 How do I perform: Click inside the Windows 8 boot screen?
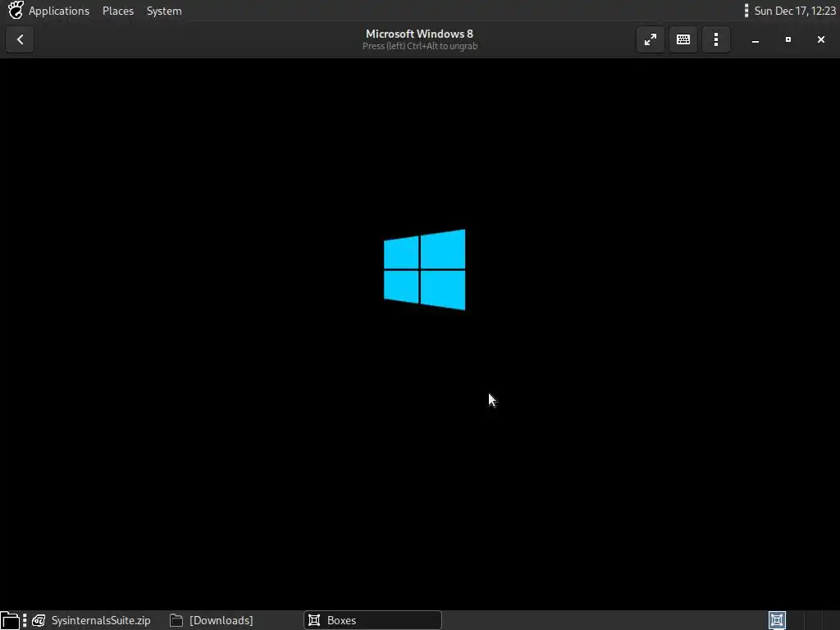pos(420,333)
